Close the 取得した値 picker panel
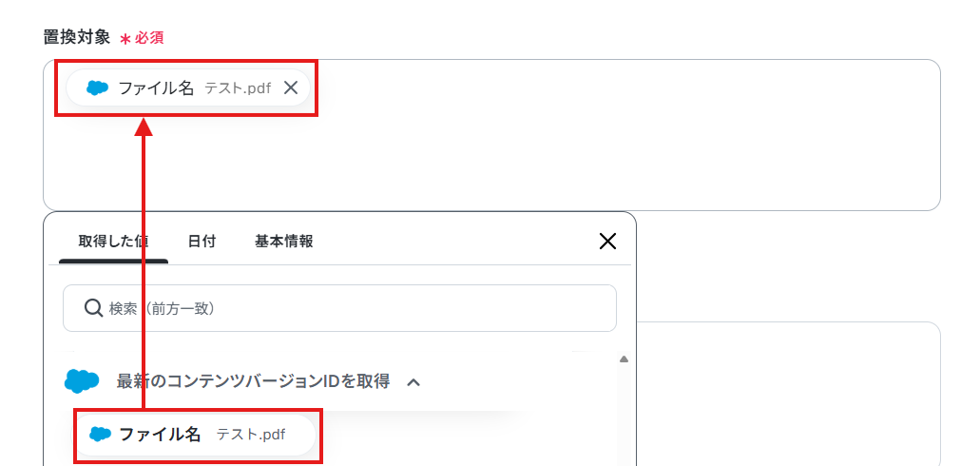Screen dimensions: 980x466 pos(607,242)
